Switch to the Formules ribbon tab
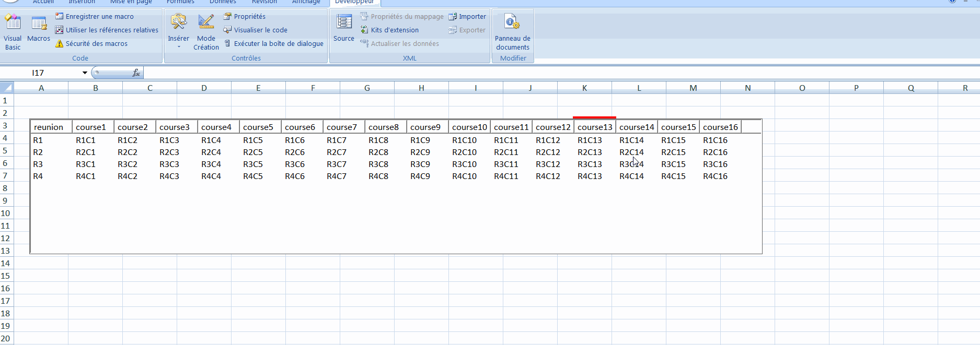The height and width of the screenshot is (345, 980). pos(180,2)
